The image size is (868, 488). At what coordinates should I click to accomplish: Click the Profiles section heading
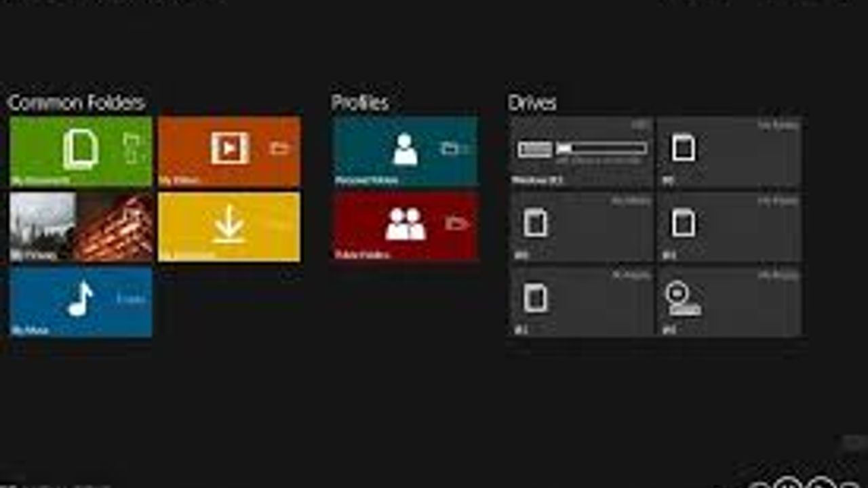tap(360, 103)
